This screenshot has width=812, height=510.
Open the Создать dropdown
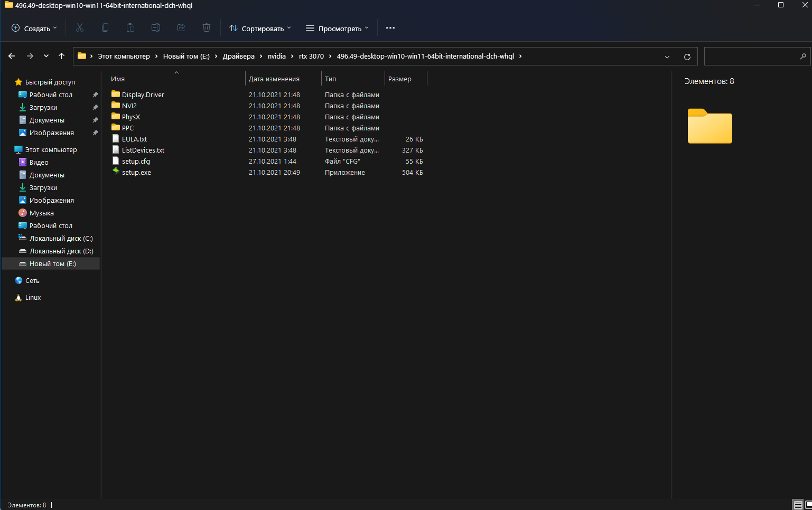point(34,28)
